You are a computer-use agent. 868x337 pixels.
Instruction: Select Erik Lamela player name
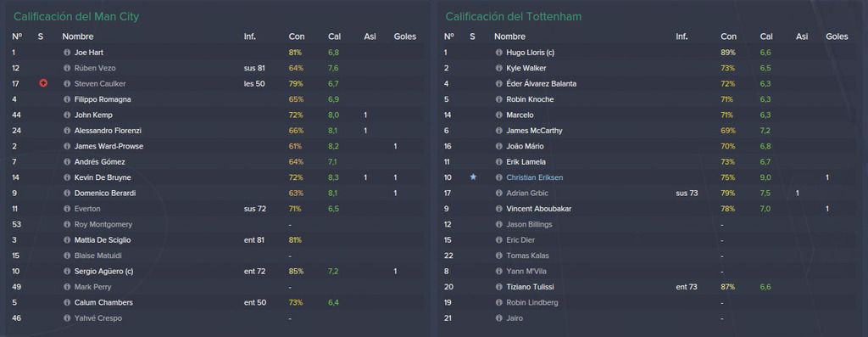pyautogui.click(x=526, y=162)
